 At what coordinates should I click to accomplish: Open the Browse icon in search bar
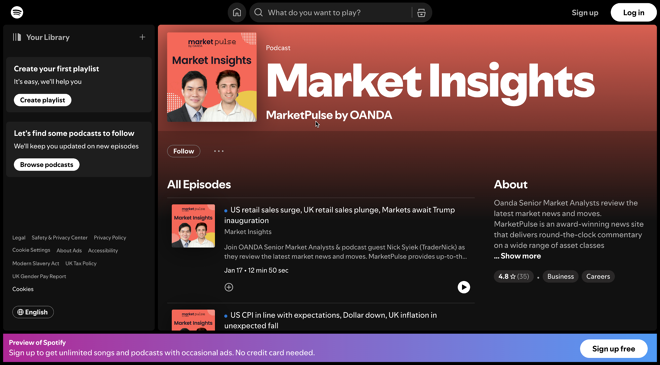[x=421, y=13]
